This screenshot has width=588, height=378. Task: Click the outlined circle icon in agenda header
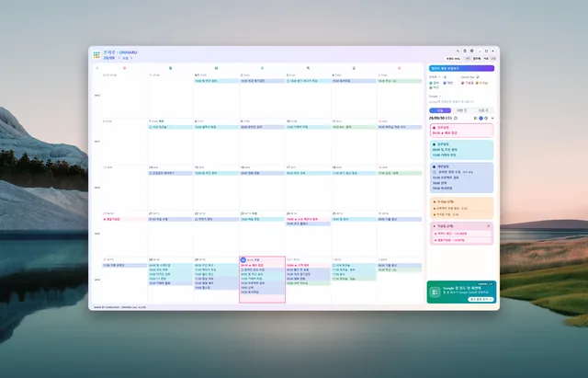pyautogui.click(x=486, y=118)
